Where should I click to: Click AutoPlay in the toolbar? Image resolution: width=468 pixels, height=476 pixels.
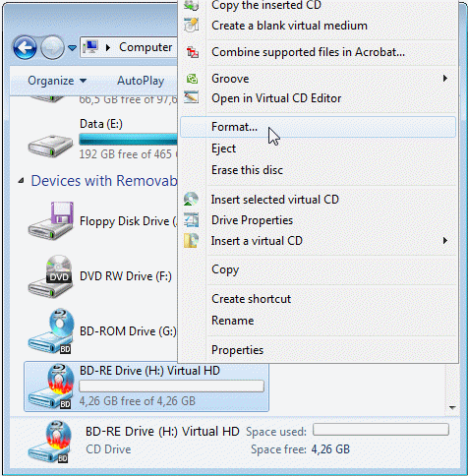[x=141, y=81]
